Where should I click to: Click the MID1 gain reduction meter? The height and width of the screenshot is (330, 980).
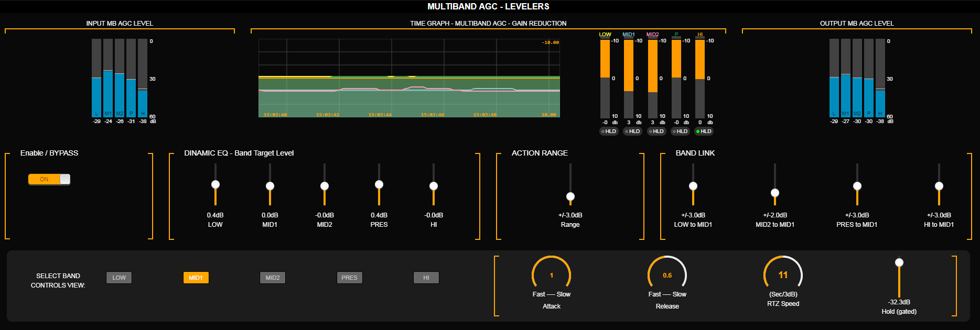tap(629, 79)
